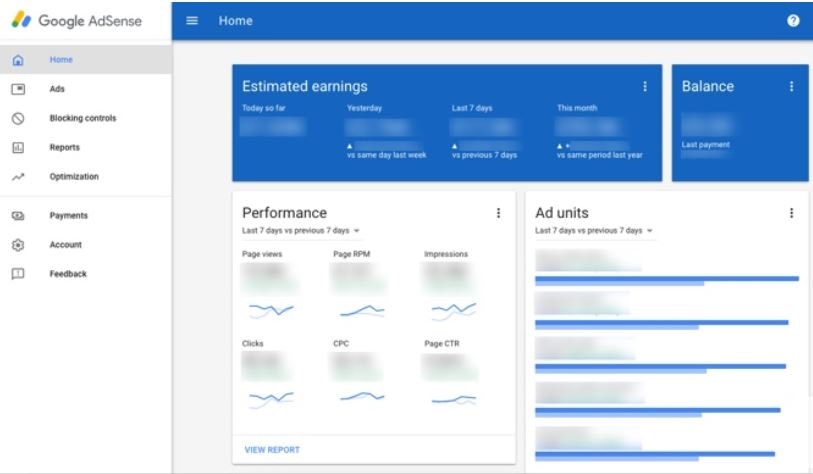Select Home in the sidebar
813x474 pixels.
(x=86, y=60)
